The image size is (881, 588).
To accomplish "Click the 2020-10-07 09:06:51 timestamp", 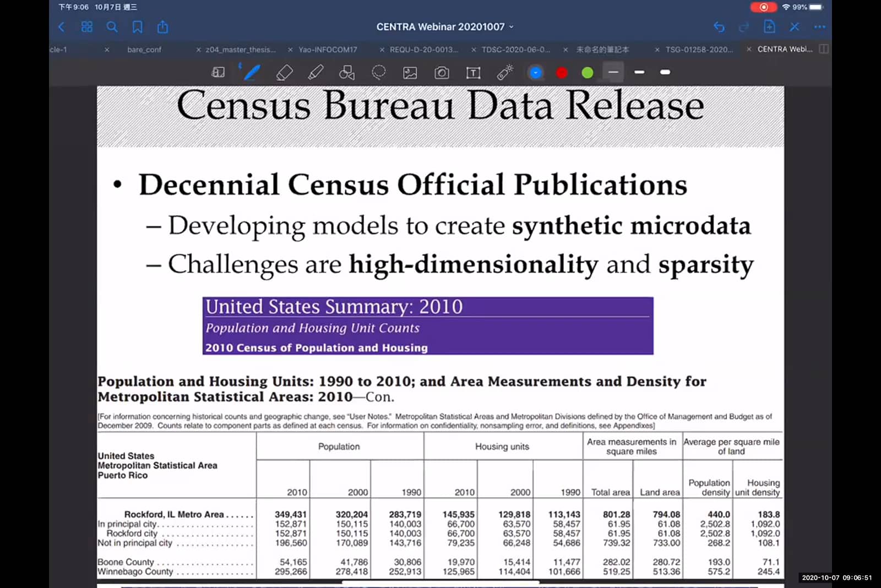I will coord(837,578).
